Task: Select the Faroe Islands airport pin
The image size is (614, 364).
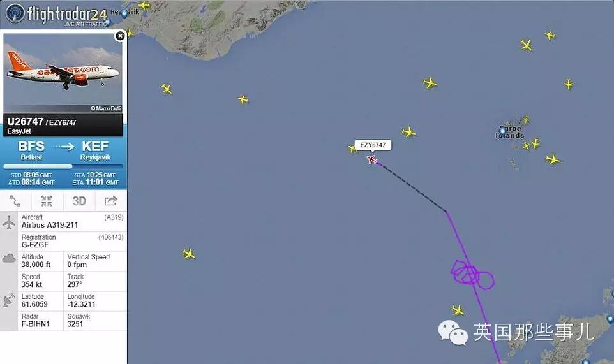Action: (x=502, y=131)
